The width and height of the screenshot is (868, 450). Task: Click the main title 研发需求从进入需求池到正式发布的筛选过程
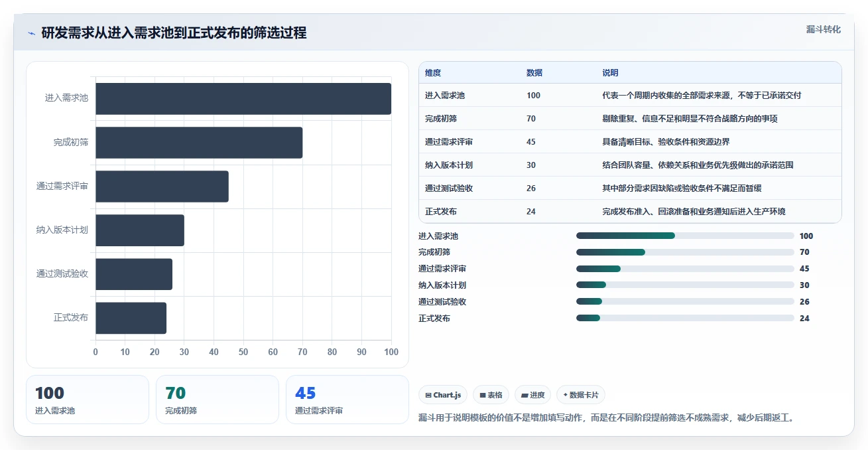[x=174, y=33]
